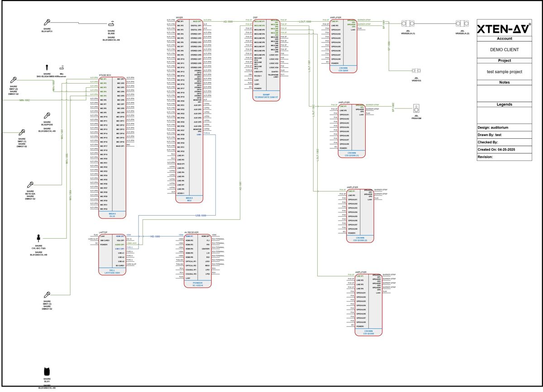543x392 pixels.
Task: Click the MIC IP1 port on stage box
Action: coord(103,79)
